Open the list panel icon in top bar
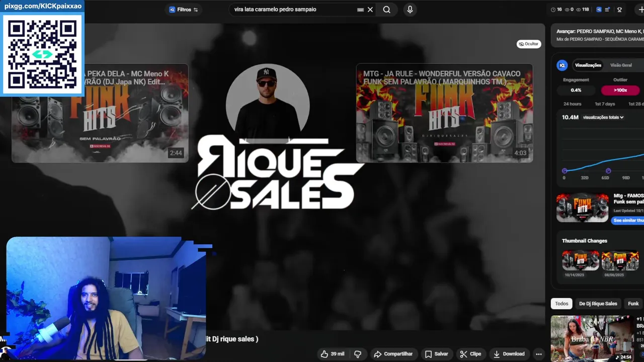Viewport: 644px width, 362px height. coord(607,10)
